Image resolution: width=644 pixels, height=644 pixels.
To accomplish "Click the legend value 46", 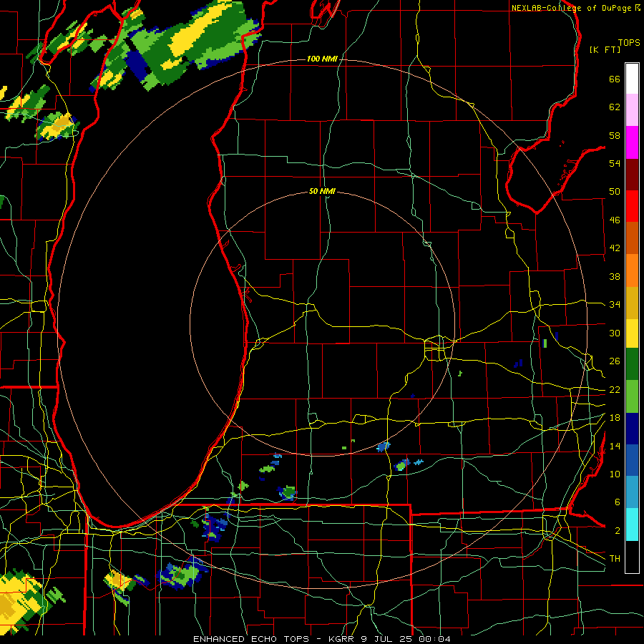I will pyautogui.click(x=615, y=220).
